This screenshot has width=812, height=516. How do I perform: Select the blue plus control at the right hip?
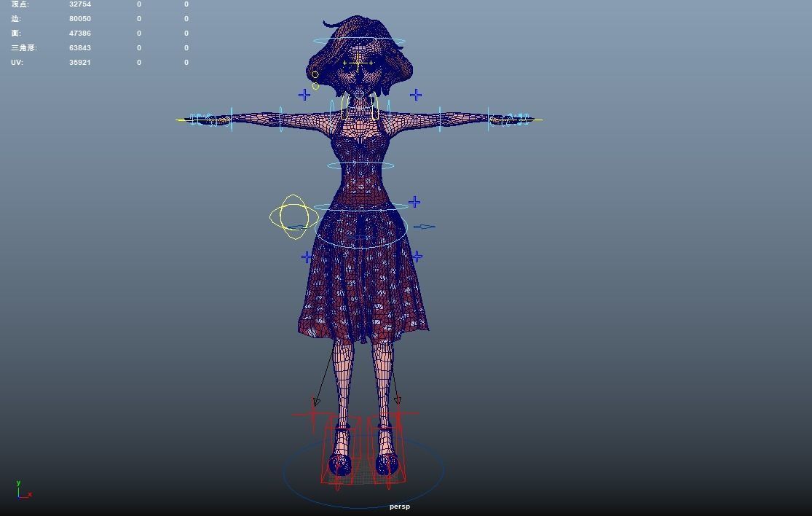point(417,256)
